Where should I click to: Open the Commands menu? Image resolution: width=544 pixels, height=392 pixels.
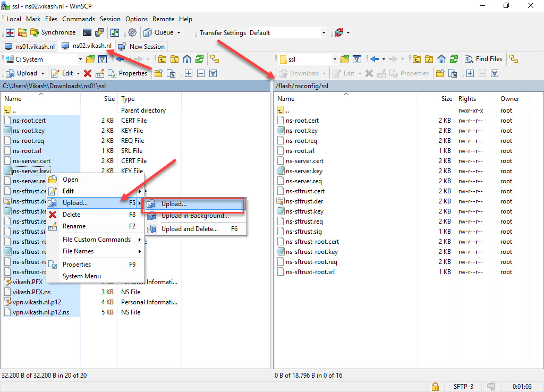pos(79,19)
